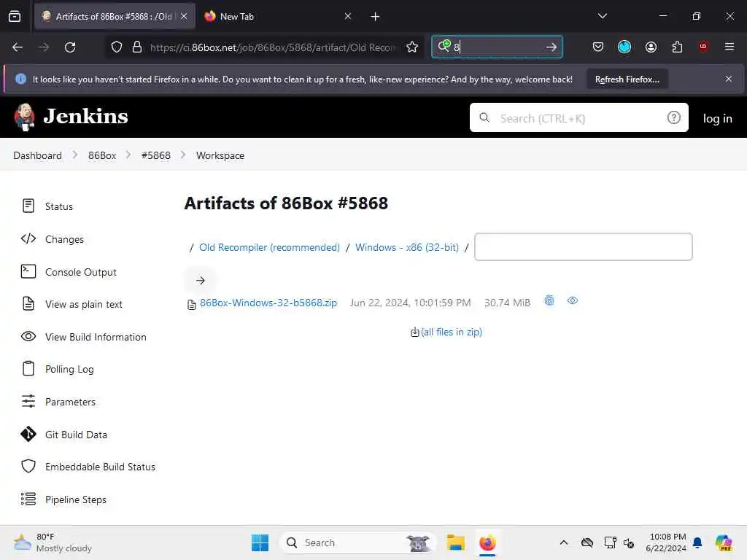
Task: Reload the current page
Action: (70, 47)
